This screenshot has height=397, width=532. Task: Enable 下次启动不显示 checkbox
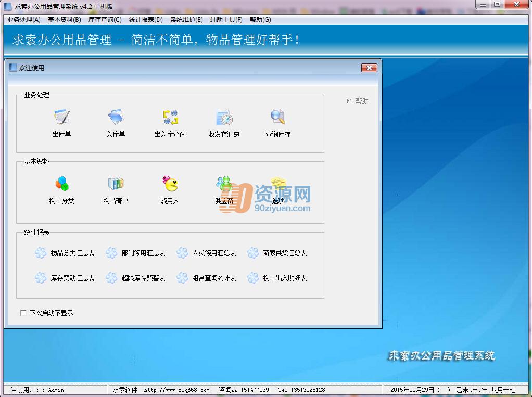coord(23,313)
